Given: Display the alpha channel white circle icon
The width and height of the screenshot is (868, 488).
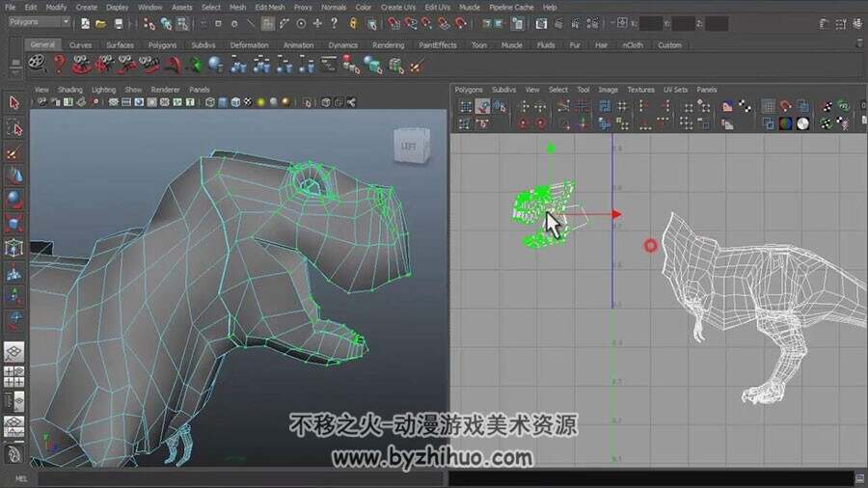Looking at the screenshot, I should [x=802, y=123].
